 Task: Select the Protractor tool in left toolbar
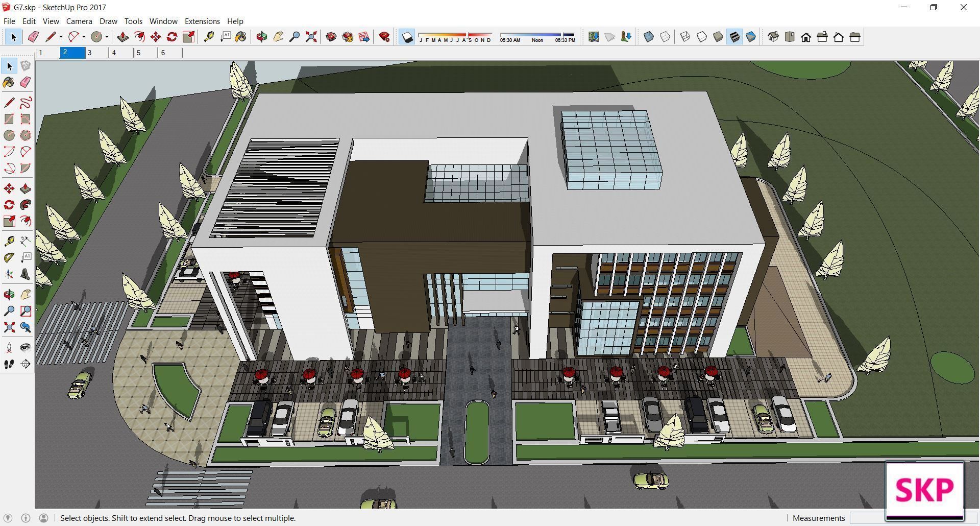click(x=9, y=258)
